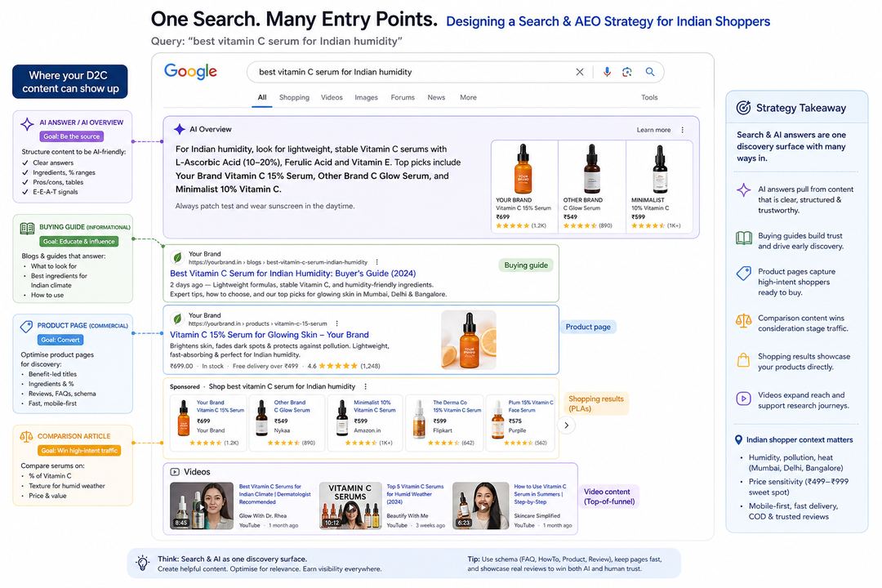
Task: Open The Derma Co 15% Vitamin C Serum shopping ad
Action: pos(444,422)
